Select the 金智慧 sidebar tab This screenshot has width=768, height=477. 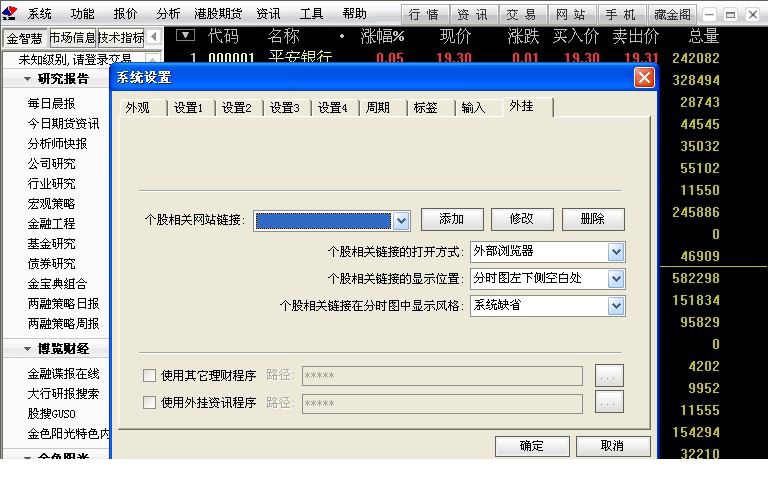[25, 38]
